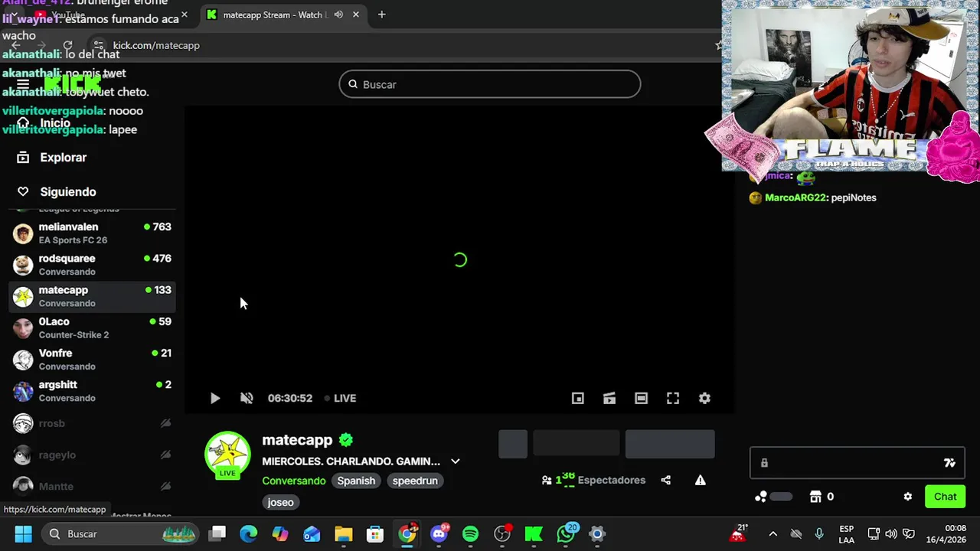
Task: Report the stream via warning icon
Action: coord(700,480)
